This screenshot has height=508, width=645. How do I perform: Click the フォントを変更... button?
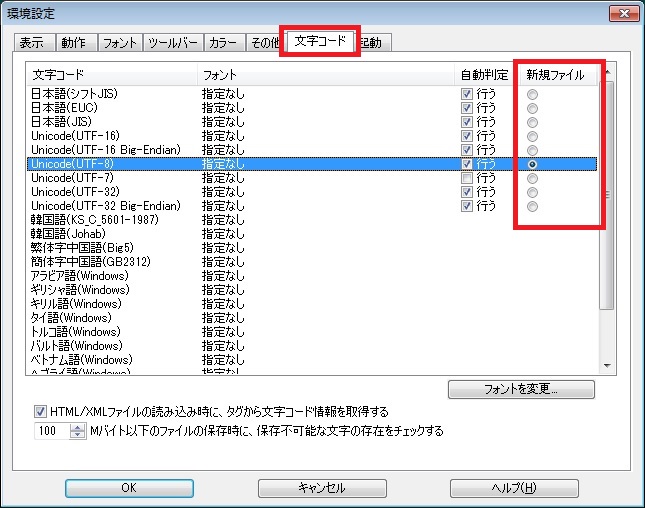tap(521, 389)
